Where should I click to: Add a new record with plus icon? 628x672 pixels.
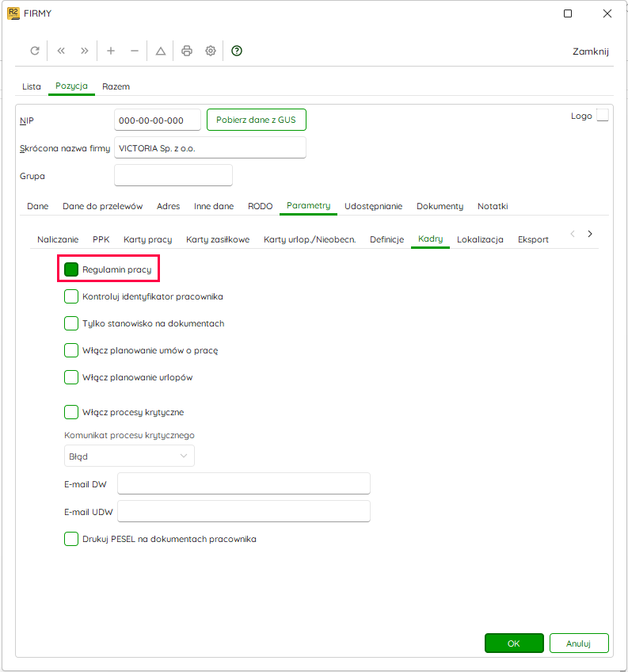click(111, 51)
